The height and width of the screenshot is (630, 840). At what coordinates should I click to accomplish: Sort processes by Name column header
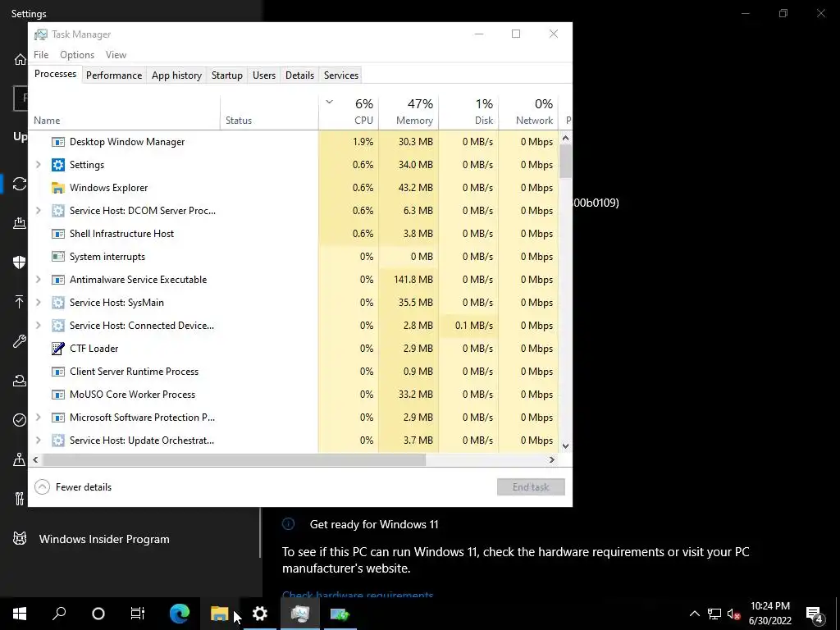point(125,112)
